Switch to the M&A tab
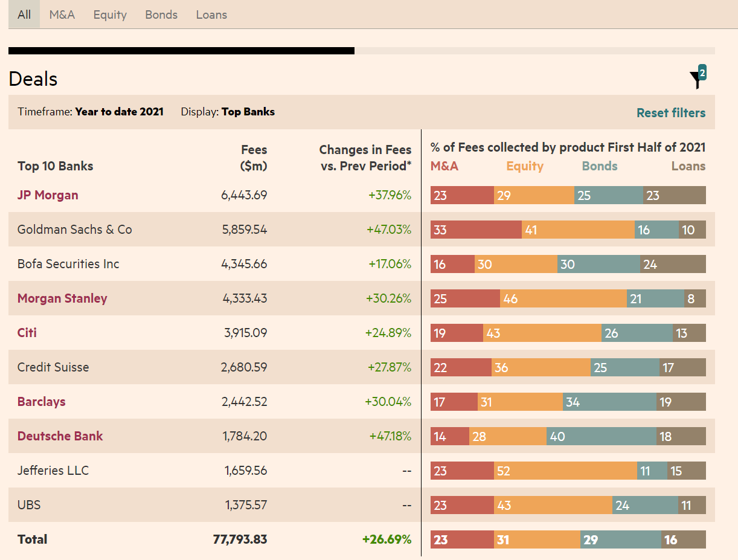The width and height of the screenshot is (738, 560). point(62,14)
